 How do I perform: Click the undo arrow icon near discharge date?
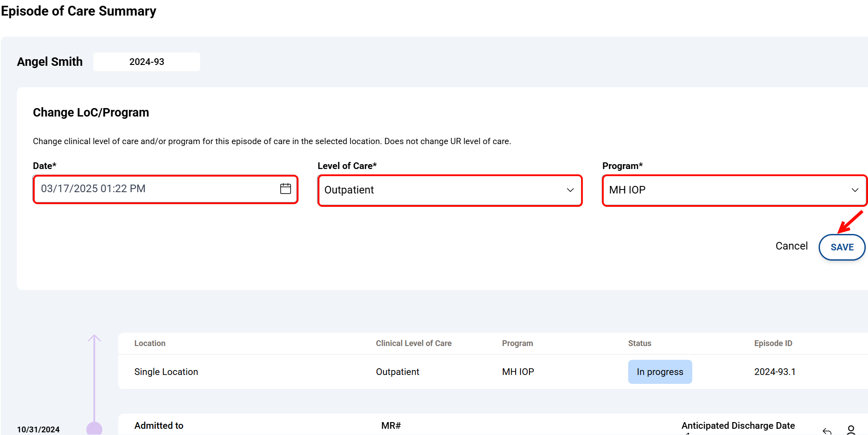click(827, 430)
